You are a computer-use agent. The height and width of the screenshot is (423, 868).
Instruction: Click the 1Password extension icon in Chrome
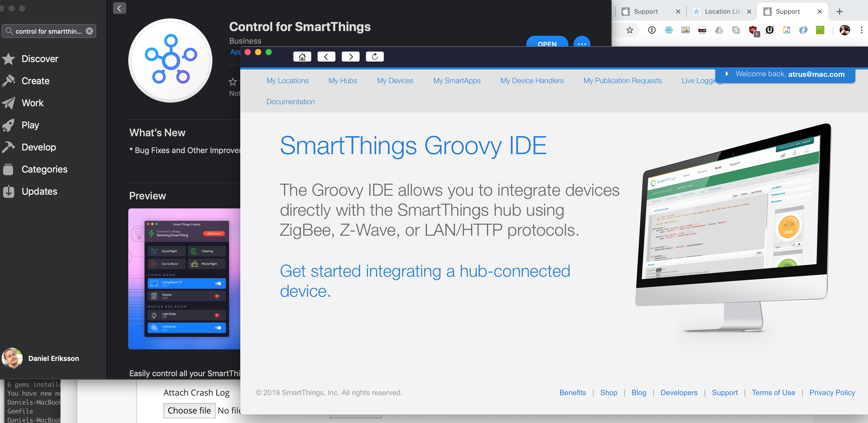click(x=652, y=30)
